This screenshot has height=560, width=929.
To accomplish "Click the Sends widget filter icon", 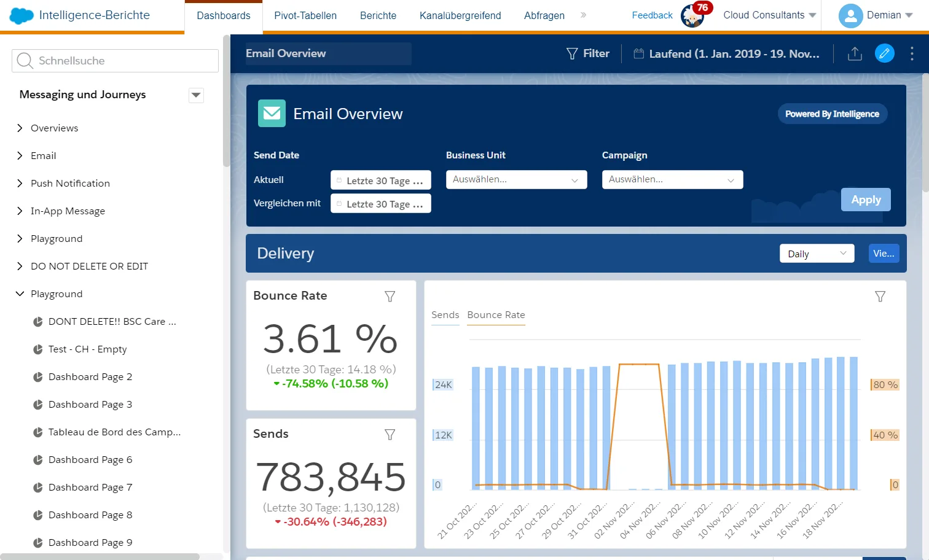I will [x=390, y=435].
